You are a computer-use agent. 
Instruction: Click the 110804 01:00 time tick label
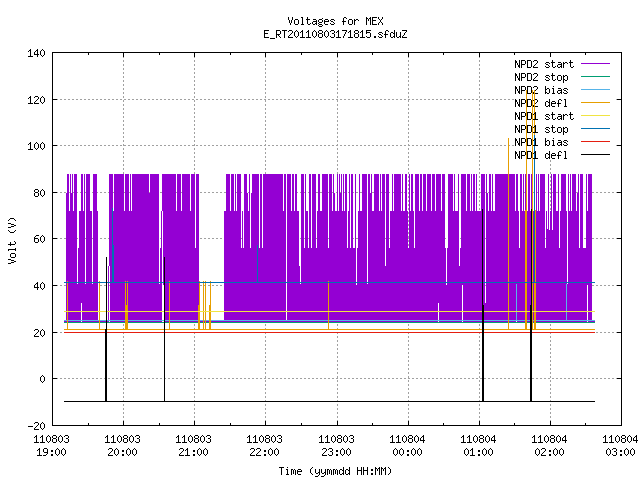click(478, 446)
